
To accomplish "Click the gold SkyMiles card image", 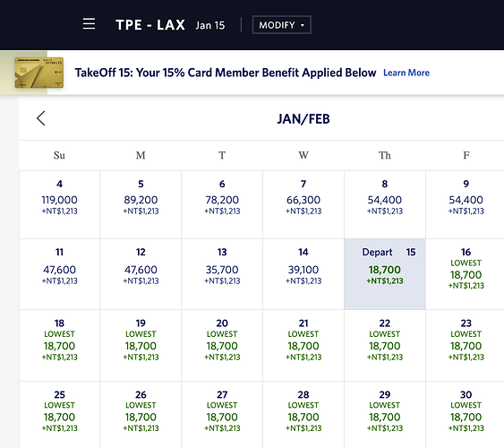I will [x=38, y=73].
